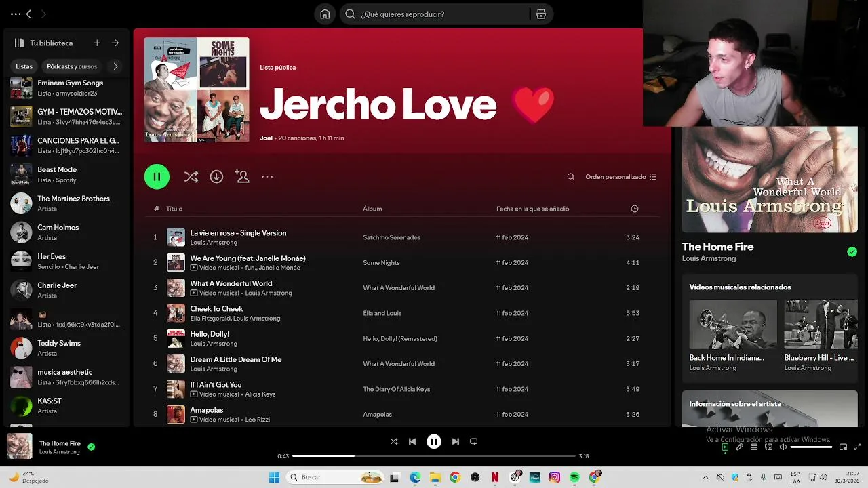The height and width of the screenshot is (488, 868).
Task: Select the Listas filter chip
Action: [24, 66]
